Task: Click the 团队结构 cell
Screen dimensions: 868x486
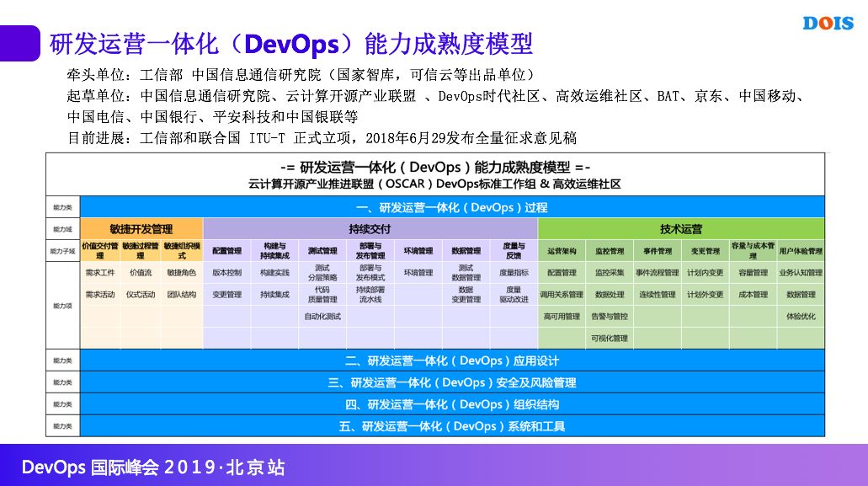Action: 182,295
